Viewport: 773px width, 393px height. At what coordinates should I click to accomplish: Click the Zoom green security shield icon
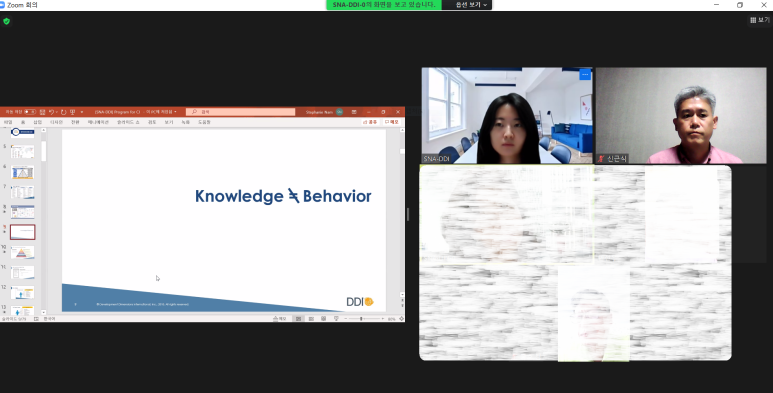(x=6, y=21)
